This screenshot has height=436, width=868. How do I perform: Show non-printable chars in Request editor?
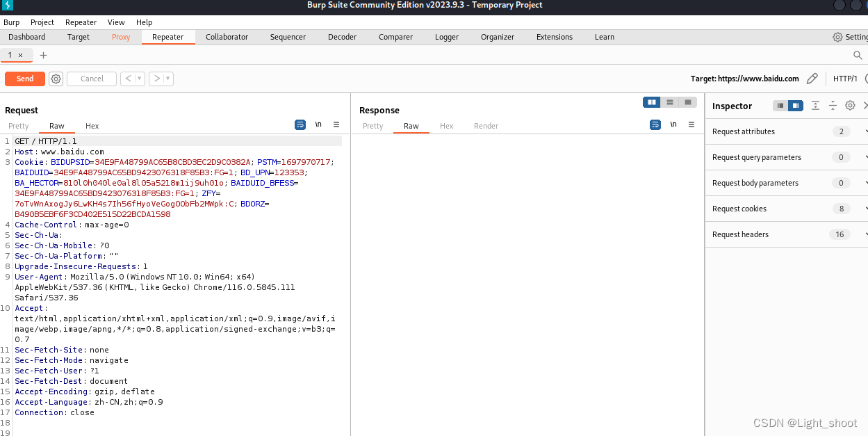(x=318, y=124)
